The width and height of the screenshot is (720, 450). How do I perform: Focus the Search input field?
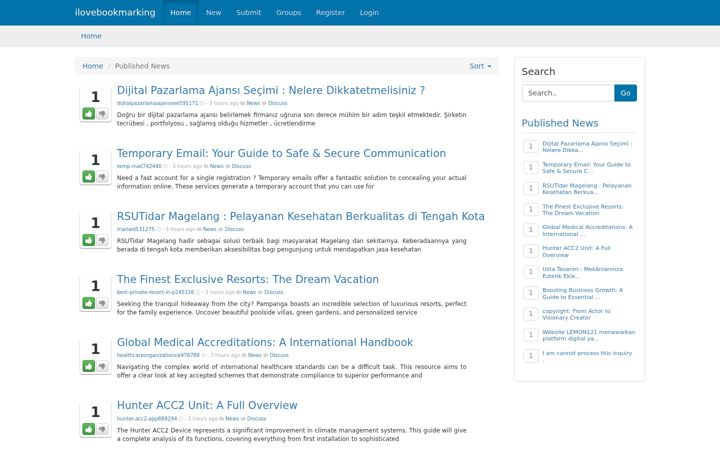568,93
